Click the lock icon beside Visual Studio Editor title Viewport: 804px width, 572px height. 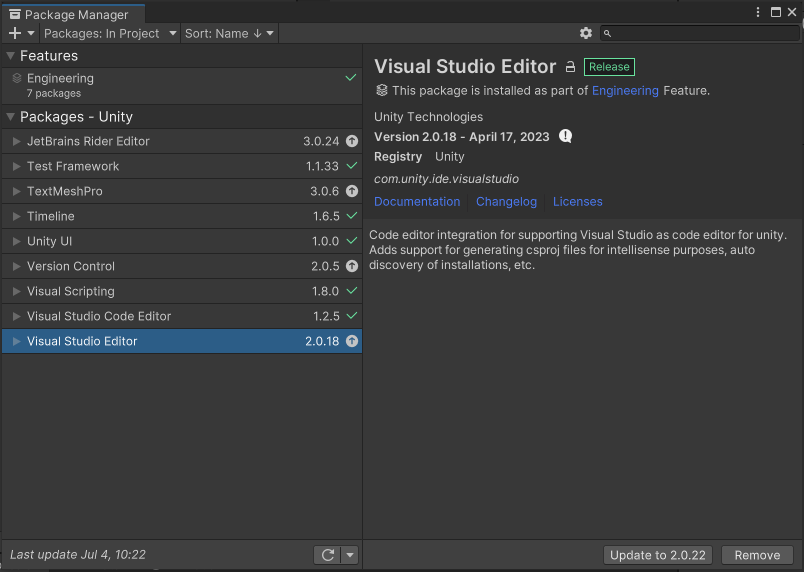point(570,67)
